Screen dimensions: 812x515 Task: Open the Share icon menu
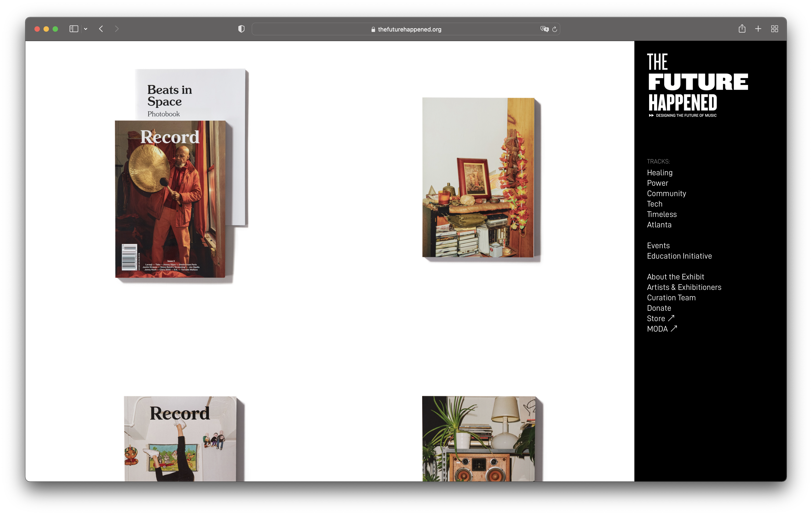[x=742, y=29]
